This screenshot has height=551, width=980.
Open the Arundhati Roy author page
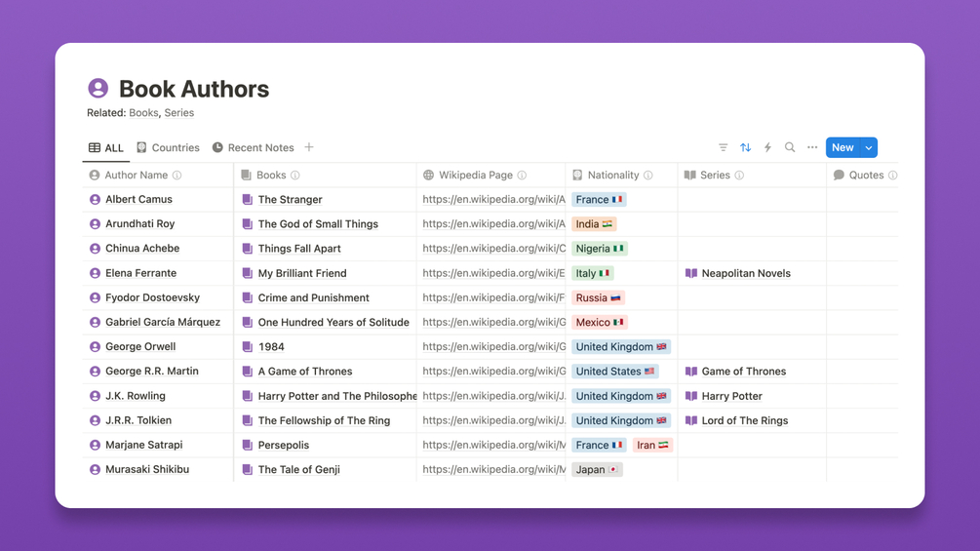tap(140, 223)
